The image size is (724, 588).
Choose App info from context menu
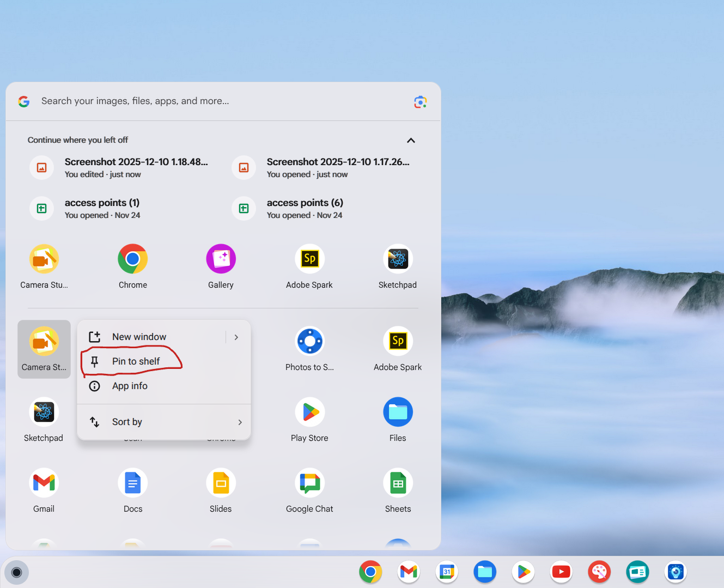[130, 386]
